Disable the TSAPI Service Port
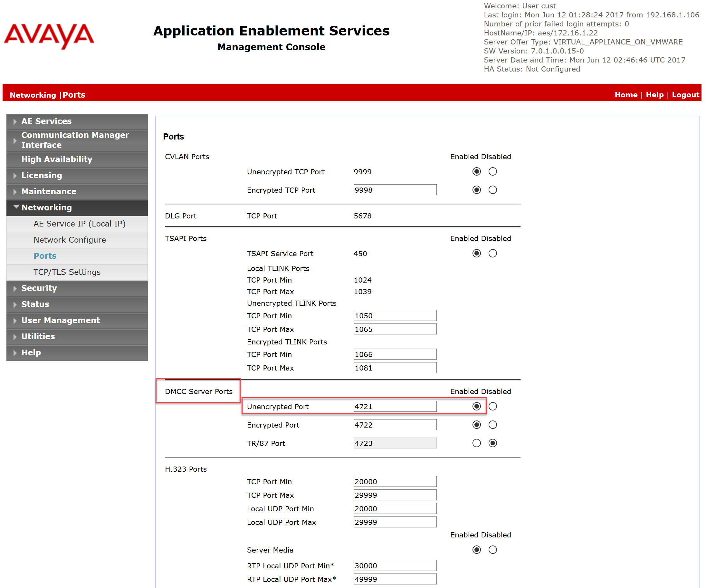706x588 pixels. (493, 254)
